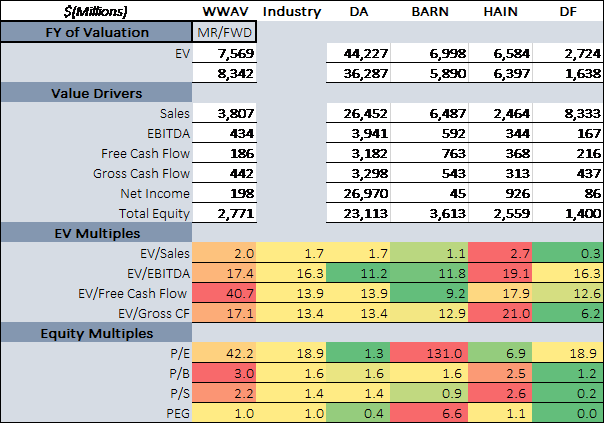Select the EV/Sales row label

pyautogui.click(x=165, y=253)
